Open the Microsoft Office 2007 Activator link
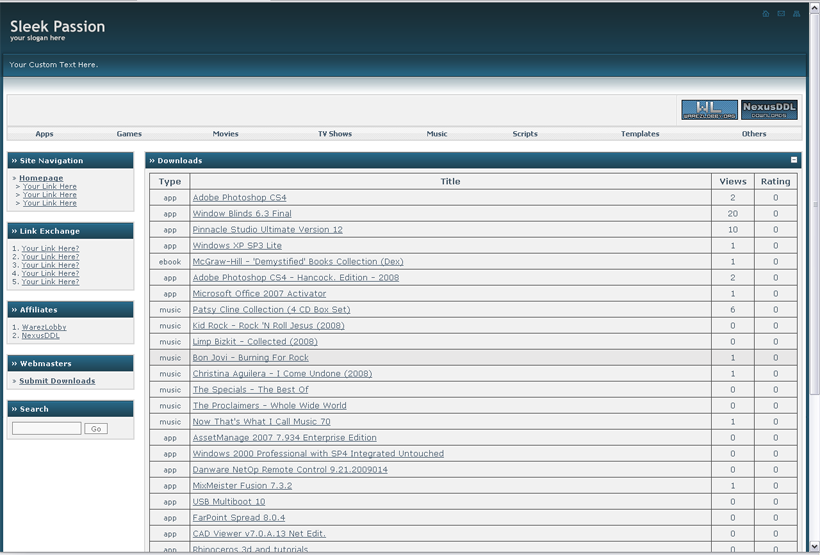This screenshot has width=820, height=555. click(x=259, y=294)
